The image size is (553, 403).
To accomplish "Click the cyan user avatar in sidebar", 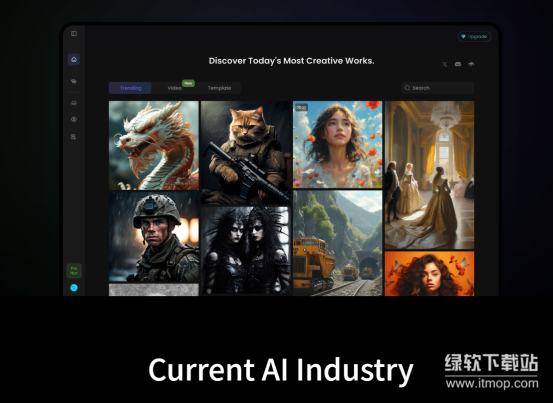I will [74, 288].
